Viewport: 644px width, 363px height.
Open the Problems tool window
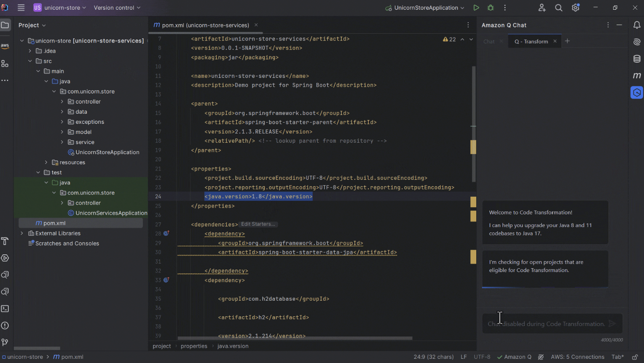tap(5, 326)
